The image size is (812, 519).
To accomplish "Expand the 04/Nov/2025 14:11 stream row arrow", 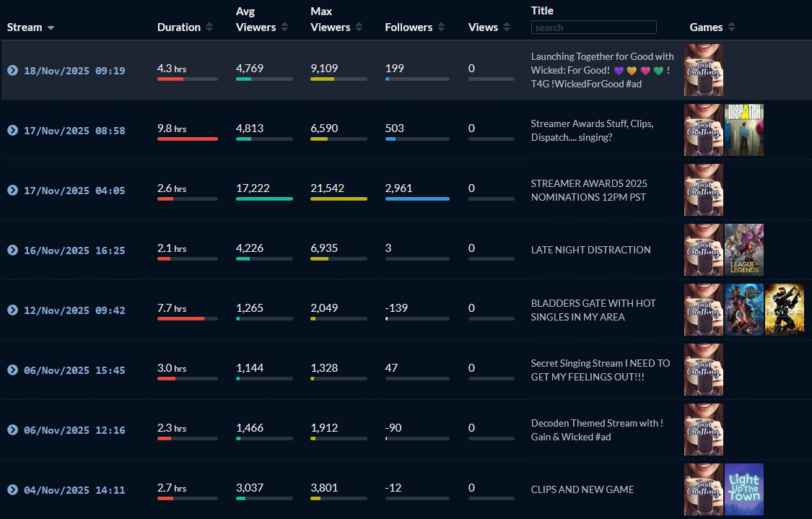I will click(12, 490).
